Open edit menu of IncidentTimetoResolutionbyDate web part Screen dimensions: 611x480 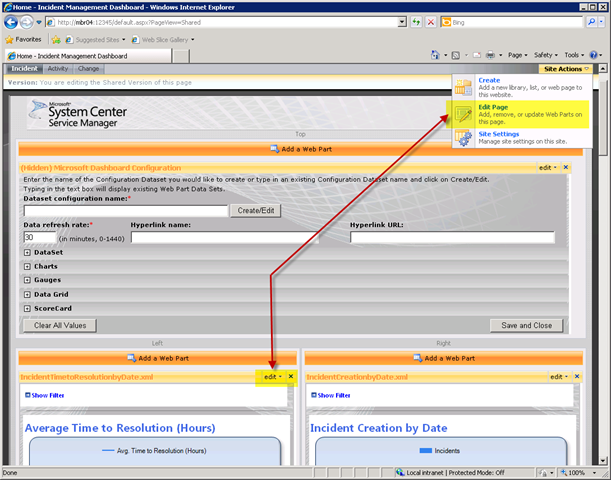point(271,376)
